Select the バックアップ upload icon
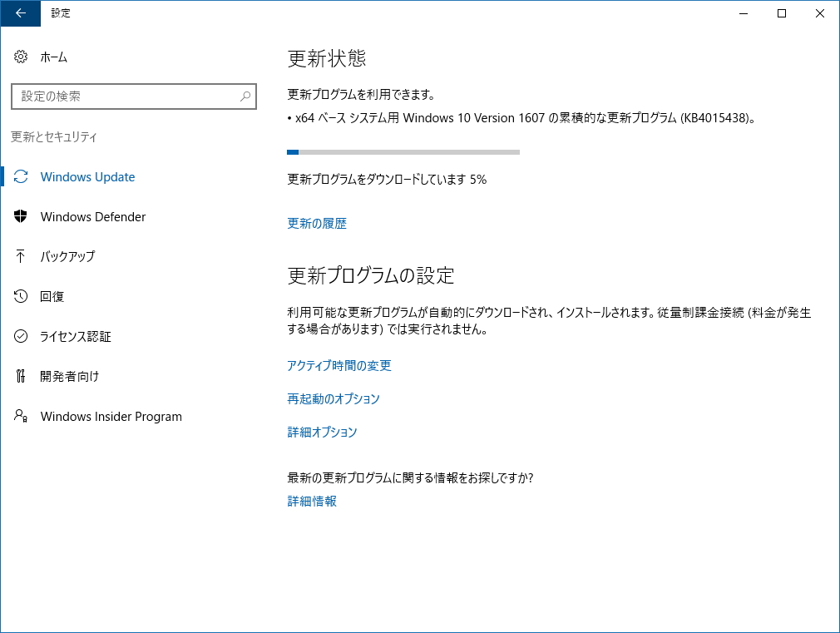 coord(22,257)
